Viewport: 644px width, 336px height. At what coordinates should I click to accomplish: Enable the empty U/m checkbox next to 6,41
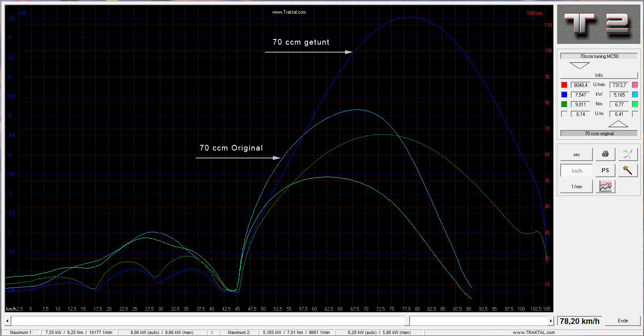pyautogui.click(x=635, y=114)
